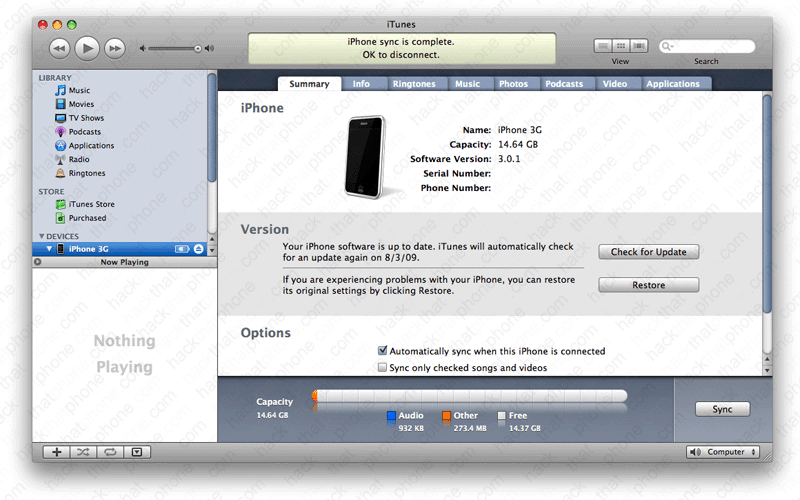
Task: Toggle repeat mode
Action: click(110, 452)
